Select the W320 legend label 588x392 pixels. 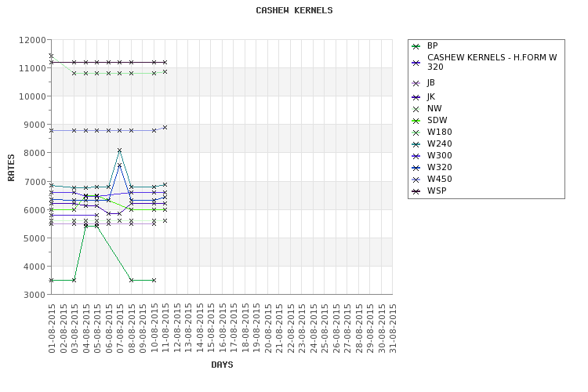(440, 167)
